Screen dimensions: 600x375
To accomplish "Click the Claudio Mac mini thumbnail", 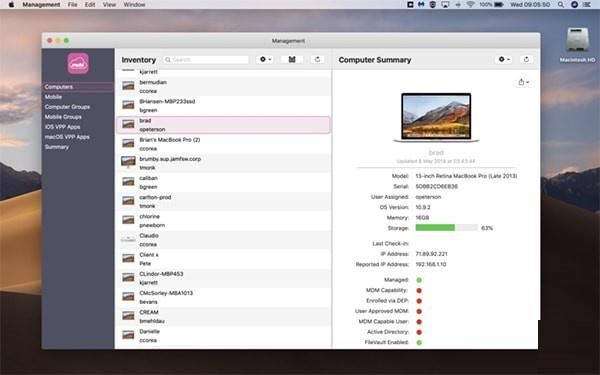I will [128, 239].
